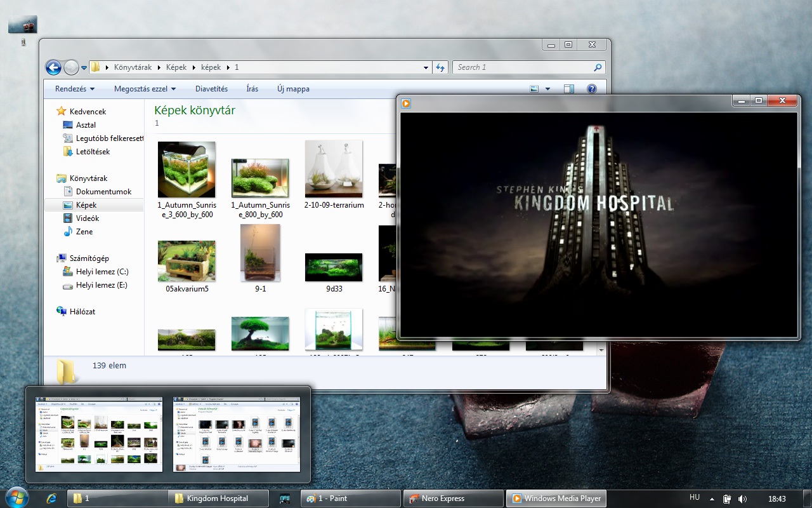
Task: Click the Internet Explorer taskbar icon
Action: click(52, 498)
